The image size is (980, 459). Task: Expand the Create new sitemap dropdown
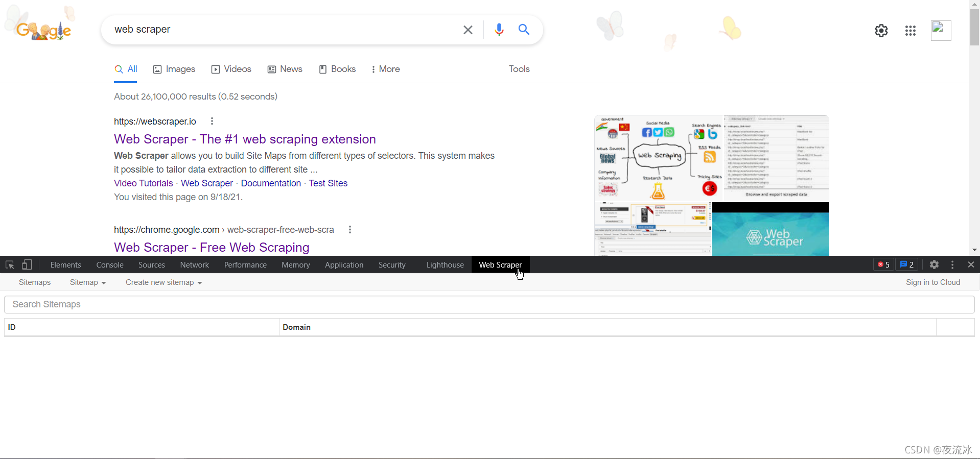(x=164, y=282)
